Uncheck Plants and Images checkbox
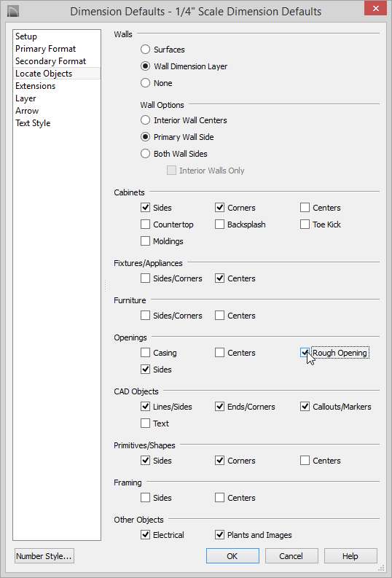 (x=219, y=535)
